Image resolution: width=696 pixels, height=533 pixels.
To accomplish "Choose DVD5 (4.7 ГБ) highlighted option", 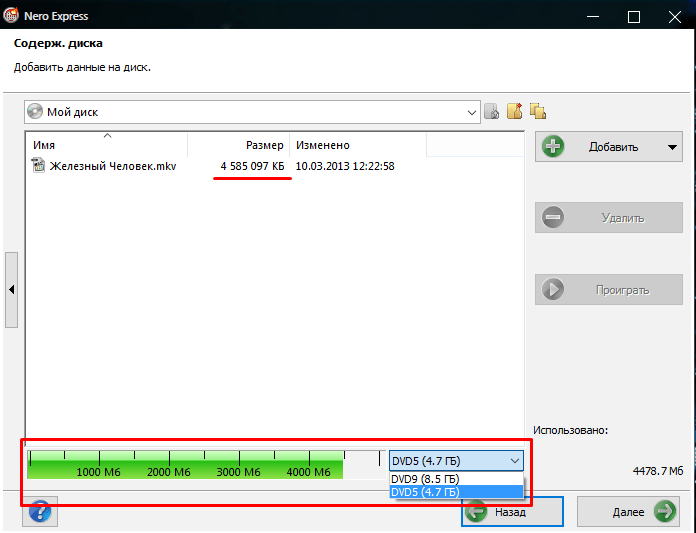I will [x=456, y=492].
